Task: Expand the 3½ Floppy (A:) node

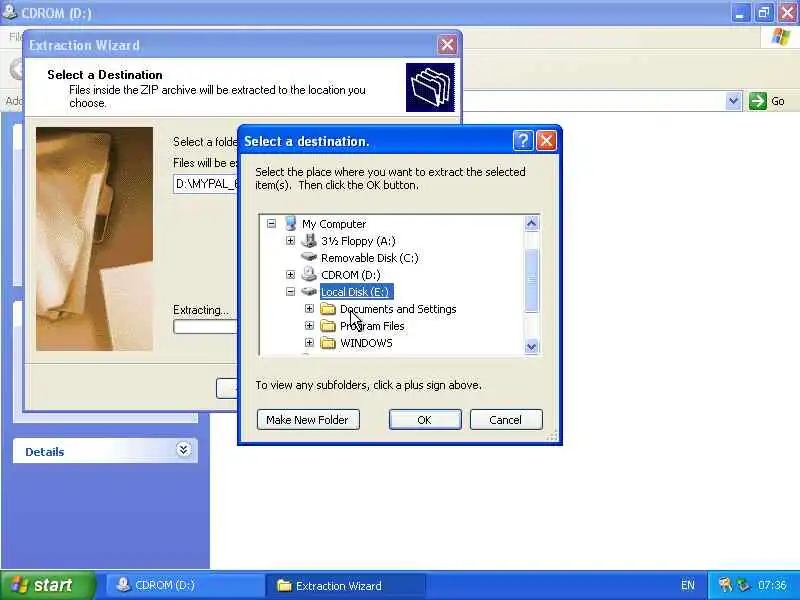Action: click(x=290, y=240)
